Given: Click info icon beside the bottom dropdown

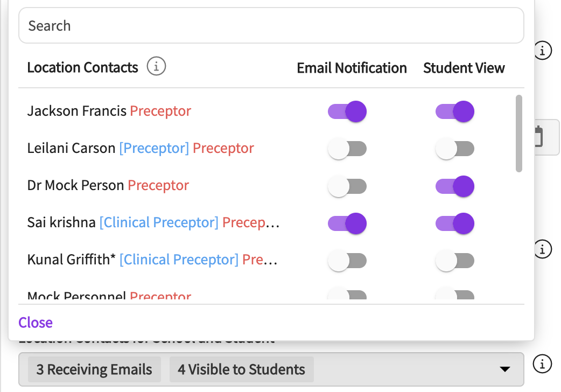Looking at the screenshot, I should (542, 364).
